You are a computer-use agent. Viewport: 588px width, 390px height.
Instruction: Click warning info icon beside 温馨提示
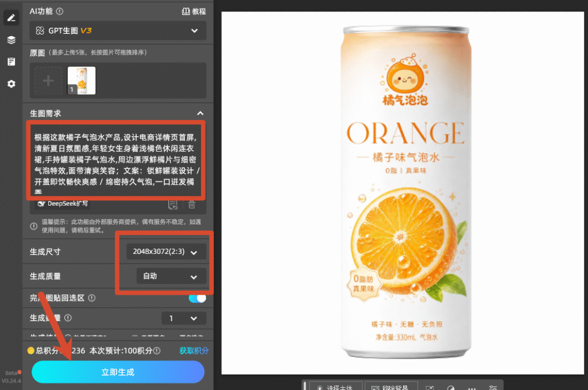point(34,226)
